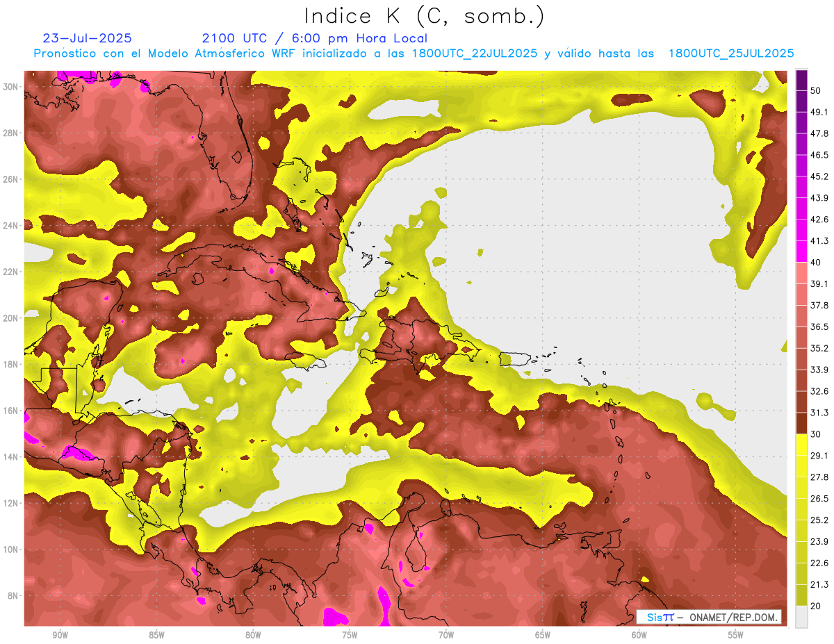The width and height of the screenshot is (834, 644).
Task: Click the colorbar value 31.3
Action: (x=819, y=413)
